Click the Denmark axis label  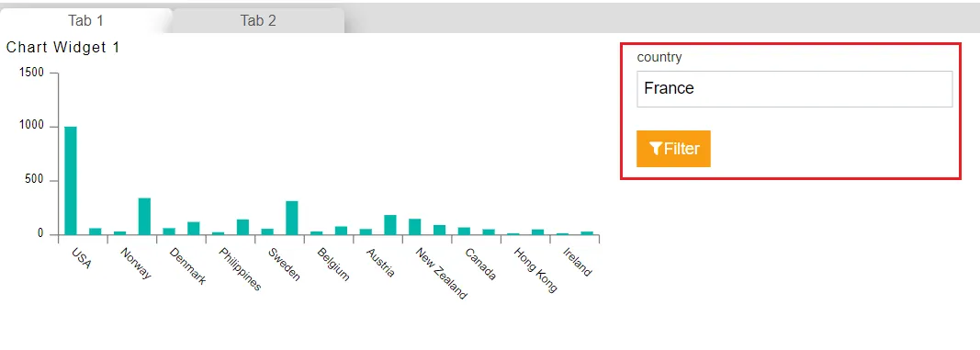click(x=187, y=267)
